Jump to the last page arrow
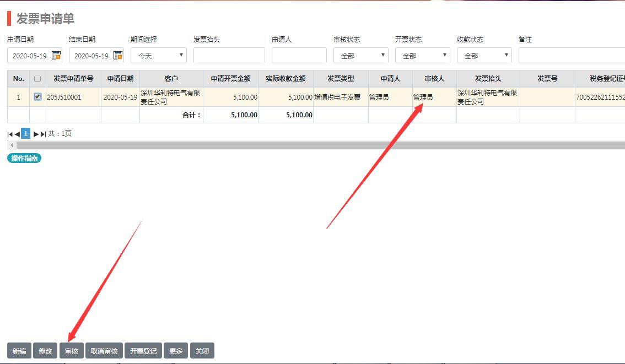 (43, 134)
